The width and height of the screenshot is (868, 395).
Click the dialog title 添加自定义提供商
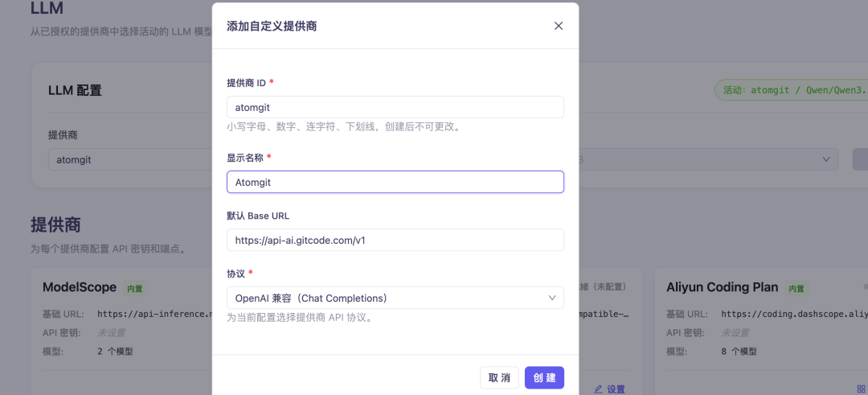[272, 26]
